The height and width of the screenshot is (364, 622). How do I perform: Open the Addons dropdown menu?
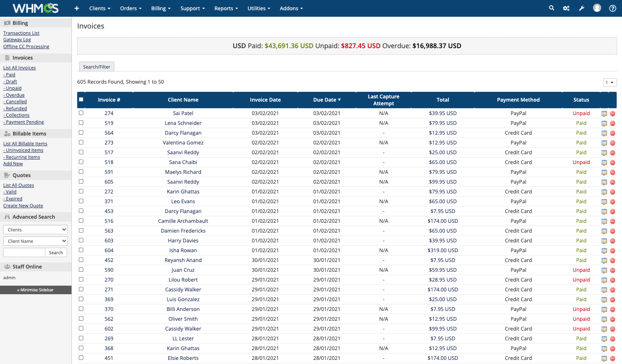pos(291,8)
